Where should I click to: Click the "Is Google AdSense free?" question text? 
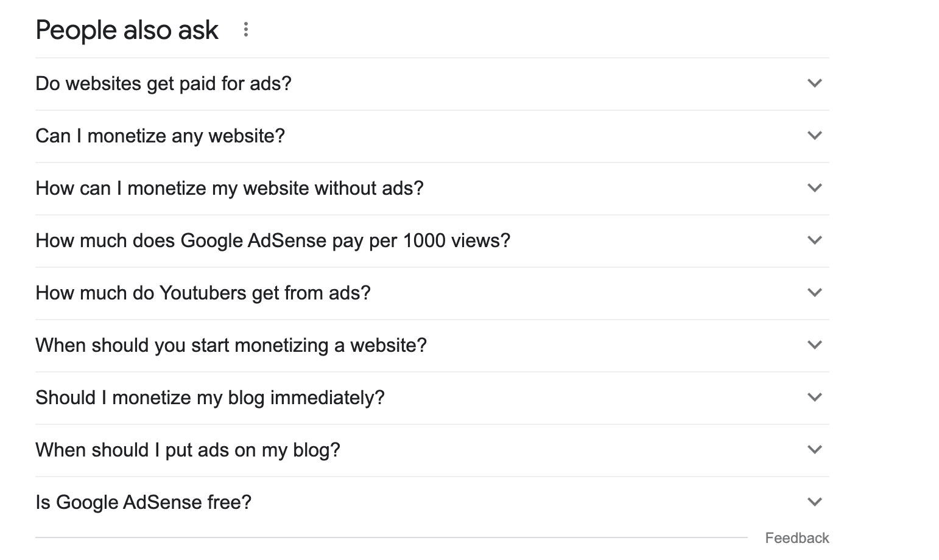143,502
